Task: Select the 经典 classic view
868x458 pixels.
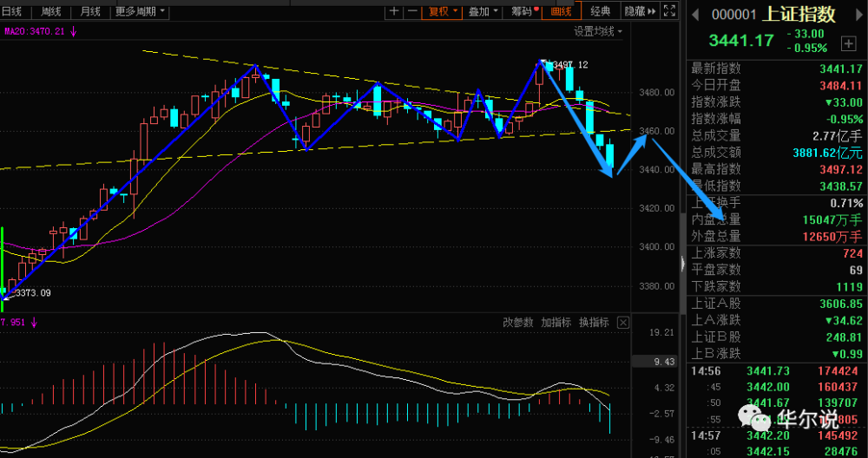Action: [600, 10]
